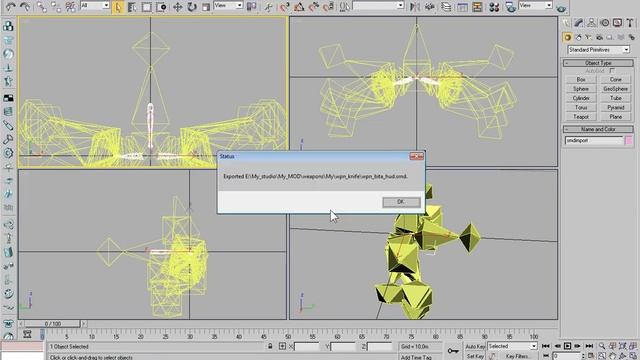Toggle Spinner Snap

(329, 7)
